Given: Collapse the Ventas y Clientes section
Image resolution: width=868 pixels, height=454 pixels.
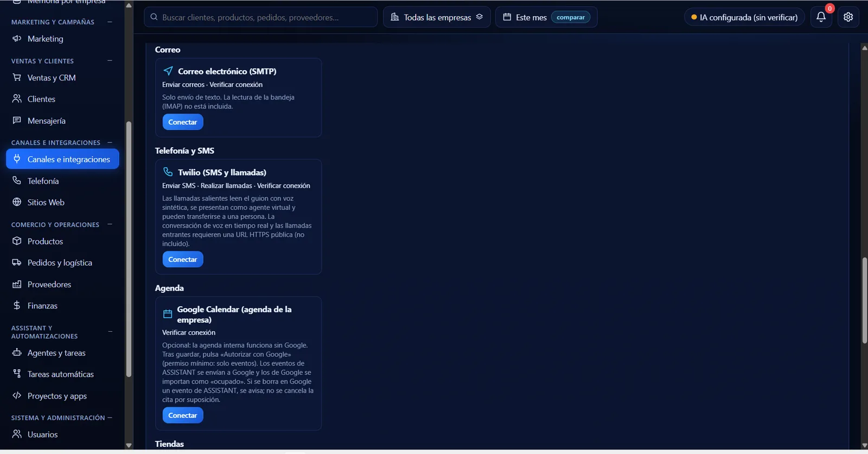Looking at the screenshot, I should tap(110, 61).
